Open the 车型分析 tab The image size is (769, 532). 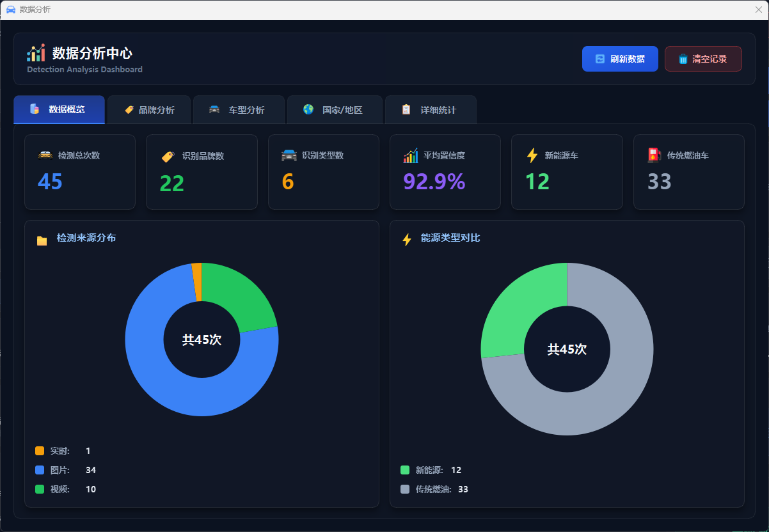coord(237,110)
